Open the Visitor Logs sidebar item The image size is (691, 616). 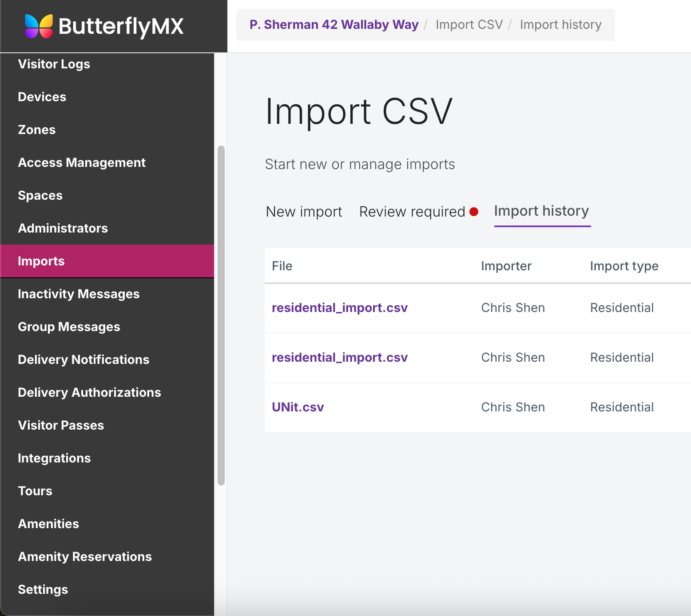(x=54, y=64)
